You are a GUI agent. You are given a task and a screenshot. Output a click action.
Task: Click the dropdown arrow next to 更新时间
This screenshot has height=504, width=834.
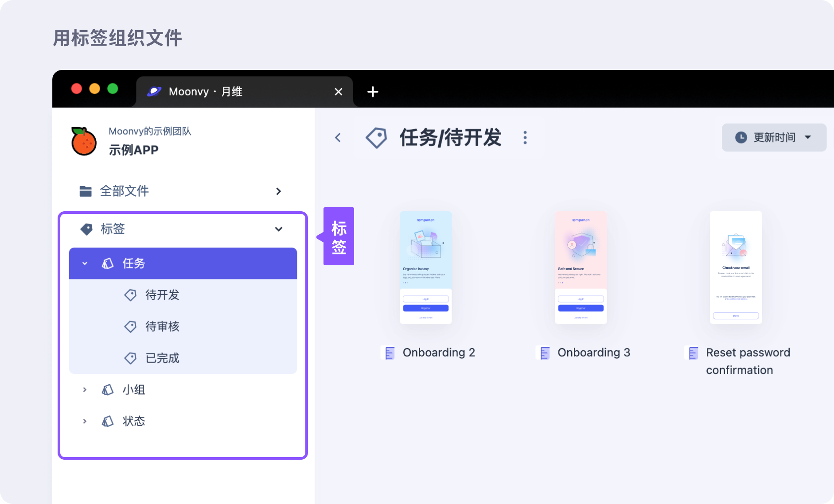(x=808, y=137)
